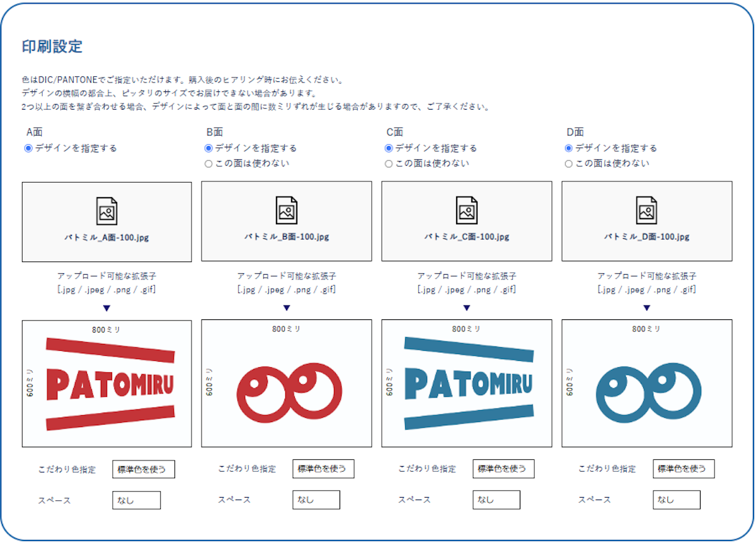Screen dimensions: 756x543
Task: Click file name パトミル_D面-100.jpg
Action: point(647,237)
